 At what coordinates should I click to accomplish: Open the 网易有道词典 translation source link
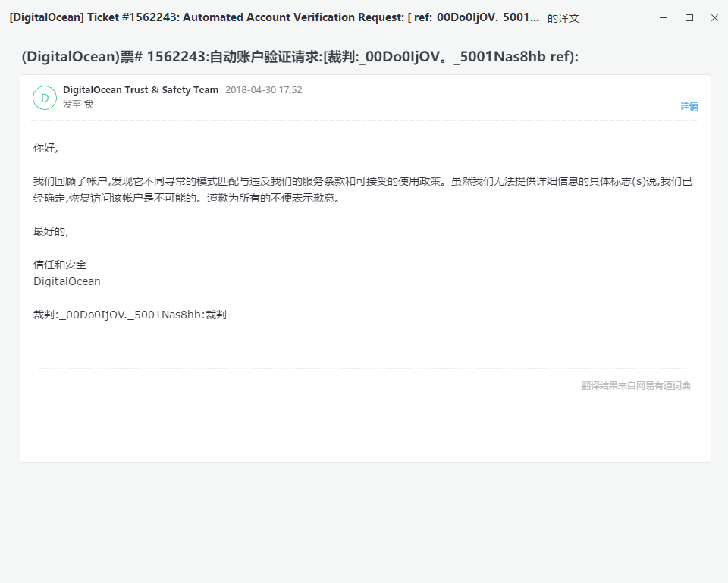[664, 386]
